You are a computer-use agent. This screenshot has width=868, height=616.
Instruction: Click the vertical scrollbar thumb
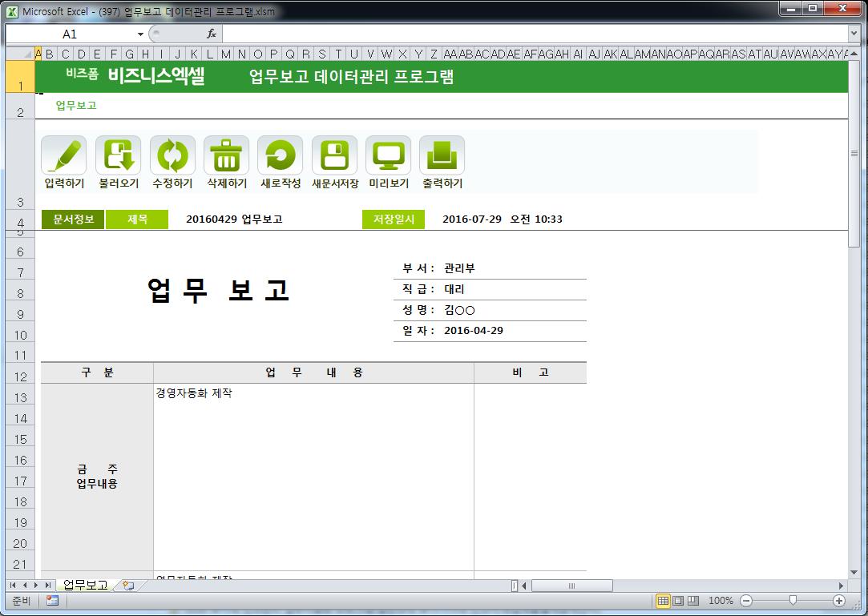[854, 153]
